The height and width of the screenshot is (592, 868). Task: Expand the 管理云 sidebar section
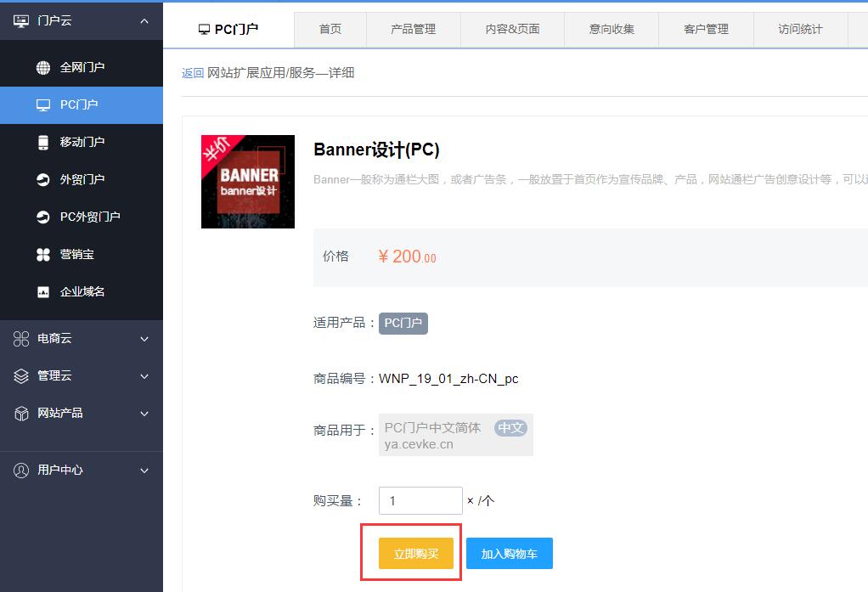click(144, 376)
